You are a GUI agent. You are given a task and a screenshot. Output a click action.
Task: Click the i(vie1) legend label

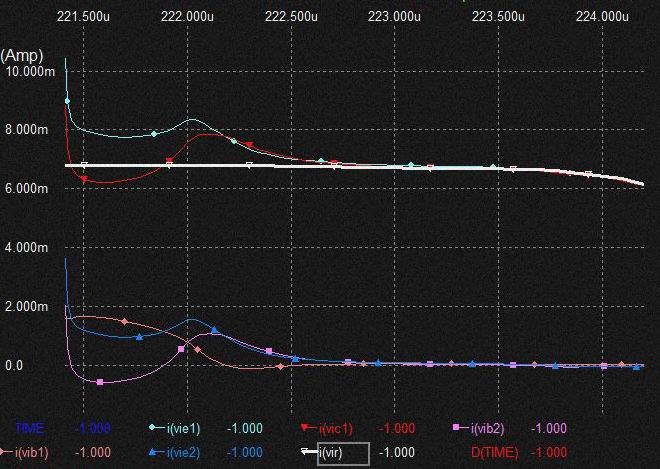click(184, 429)
